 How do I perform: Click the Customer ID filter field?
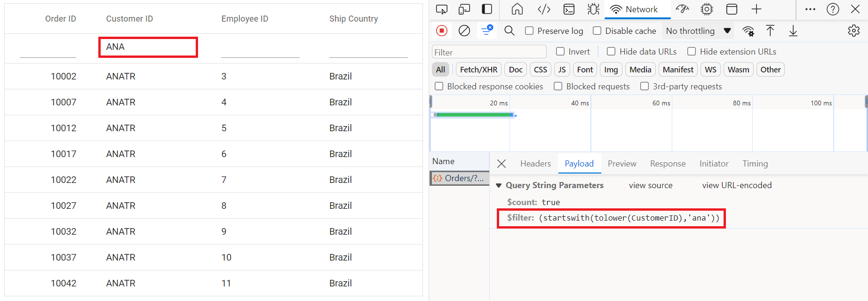[148, 47]
